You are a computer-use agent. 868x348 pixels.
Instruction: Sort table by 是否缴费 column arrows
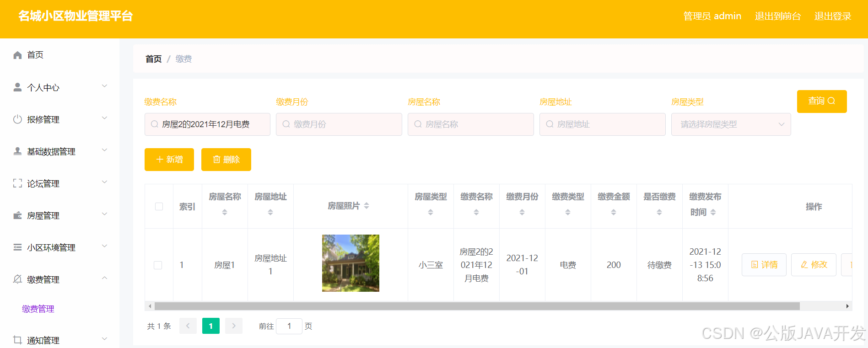coord(659,212)
